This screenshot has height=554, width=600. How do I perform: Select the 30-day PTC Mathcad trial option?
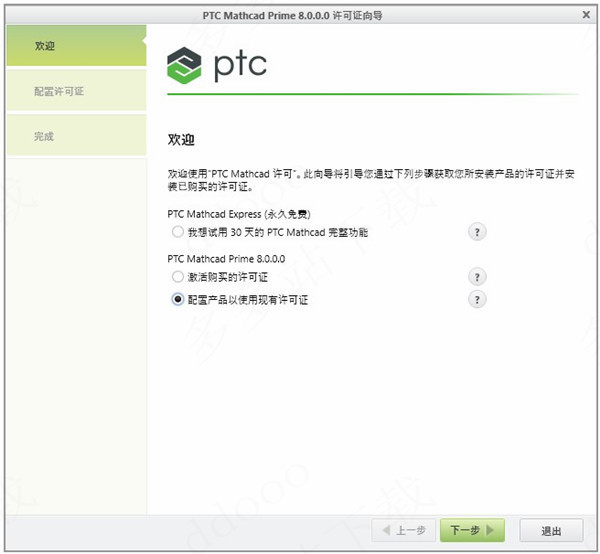pos(178,232)
